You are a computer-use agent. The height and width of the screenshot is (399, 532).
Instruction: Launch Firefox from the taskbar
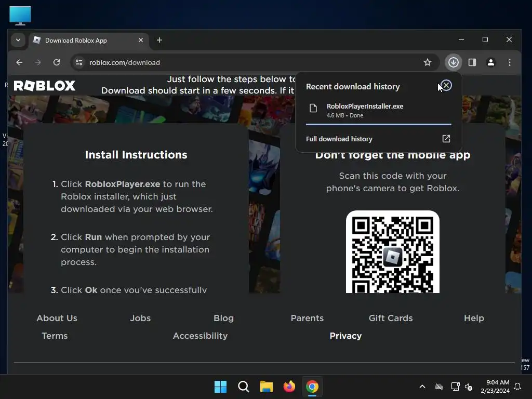pos(289,387)
